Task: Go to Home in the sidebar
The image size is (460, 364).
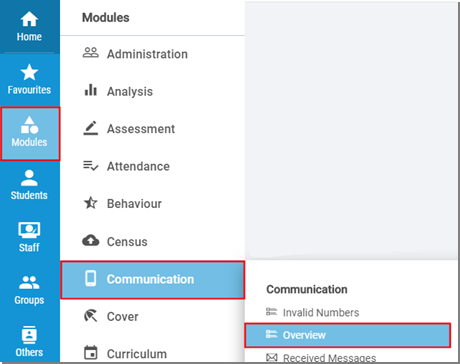Action: coord(29,27)
